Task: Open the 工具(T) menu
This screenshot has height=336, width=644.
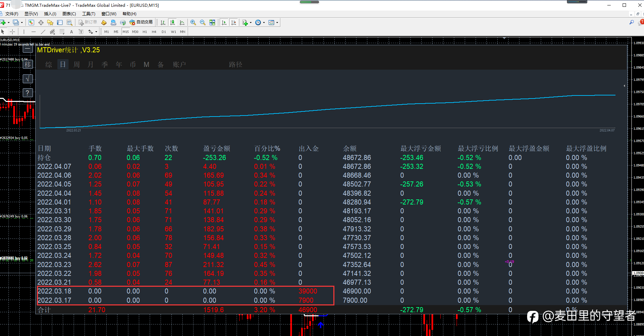Action: pyautogui.click(x=89, y=14)
